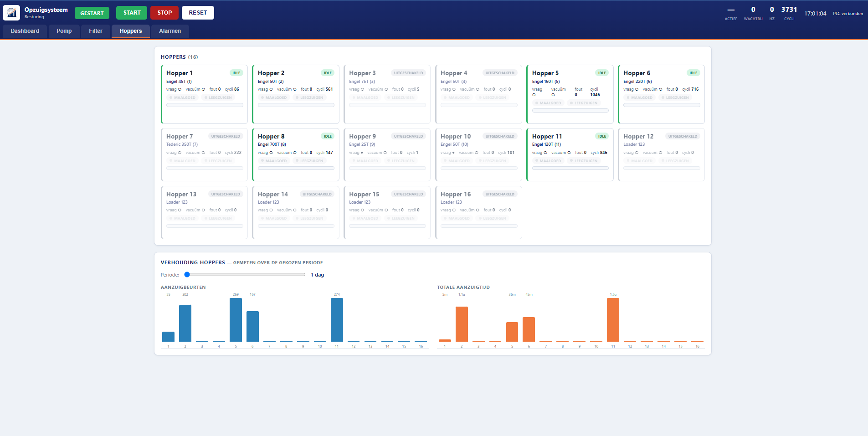Switch to the Alarmen tab
868x436 pixels.
pyautogui.click(x=170, y=31)
